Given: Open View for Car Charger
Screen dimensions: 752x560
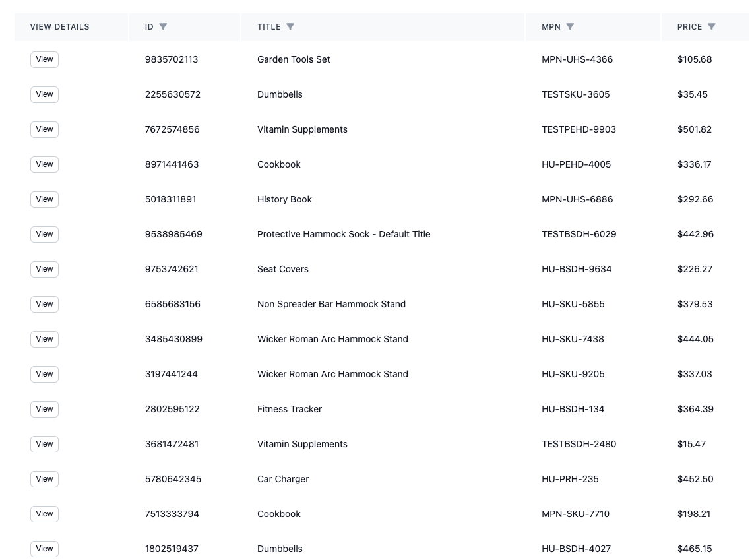Looking at the screenshot, I should coord(45,479).
